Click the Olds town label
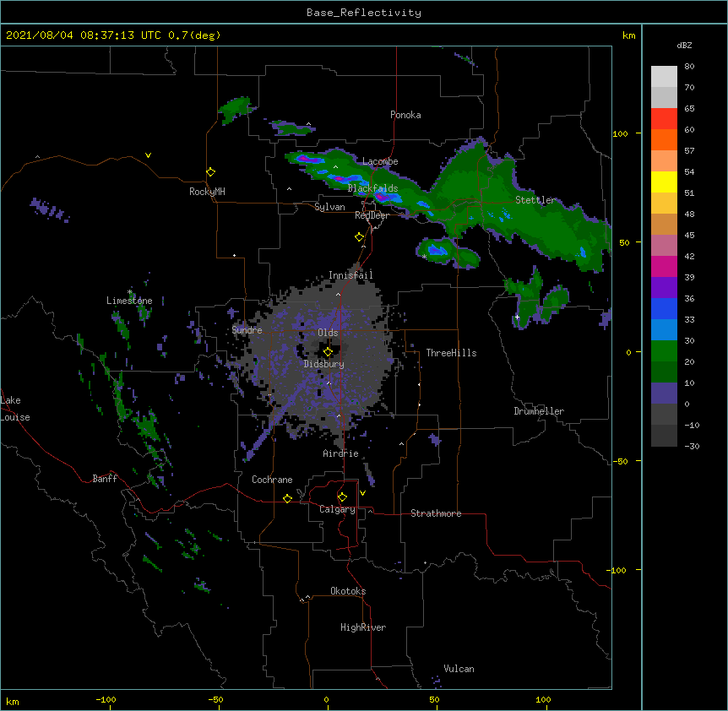This screenshot has width=728, height=711. pos(328,333)
